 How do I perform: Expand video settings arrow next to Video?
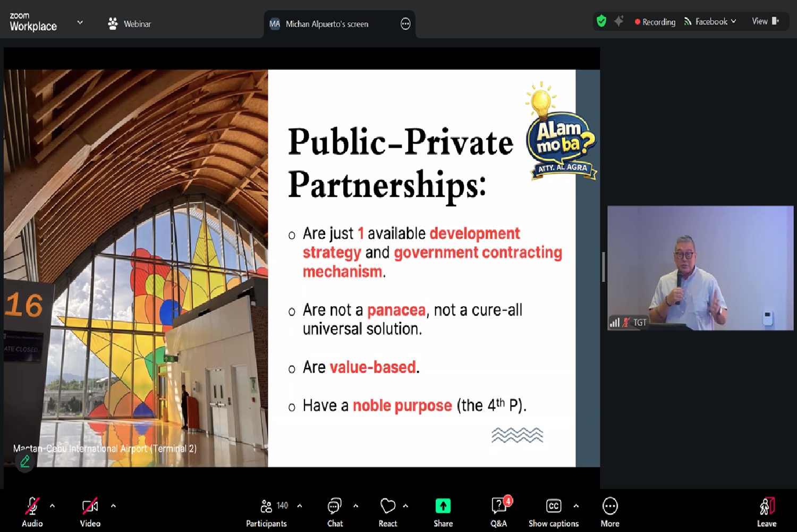click(113, 506)
